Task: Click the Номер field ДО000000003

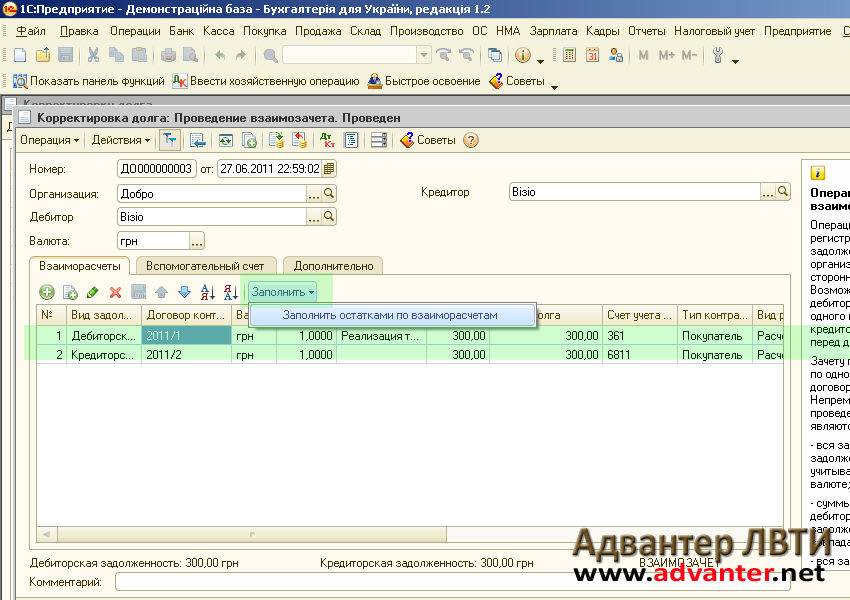Action: tap(156, 169)
